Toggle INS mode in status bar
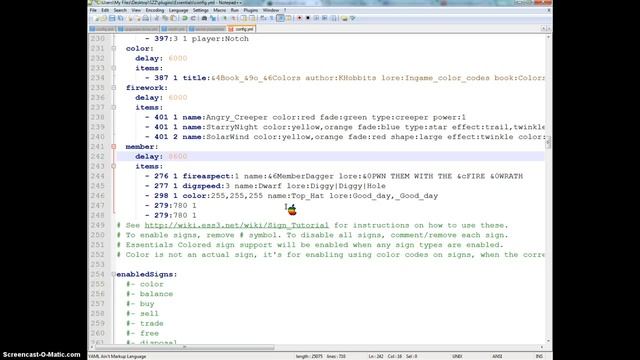 [539, 356]
